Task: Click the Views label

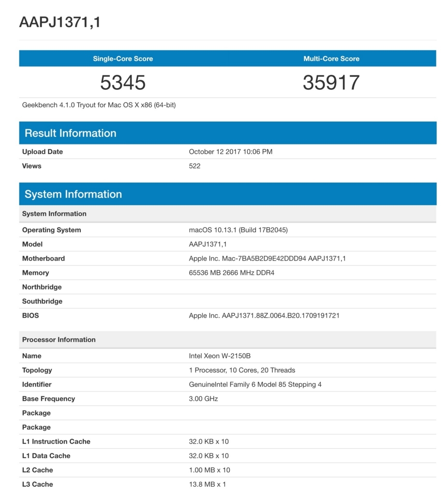Action: click(31, 166)
